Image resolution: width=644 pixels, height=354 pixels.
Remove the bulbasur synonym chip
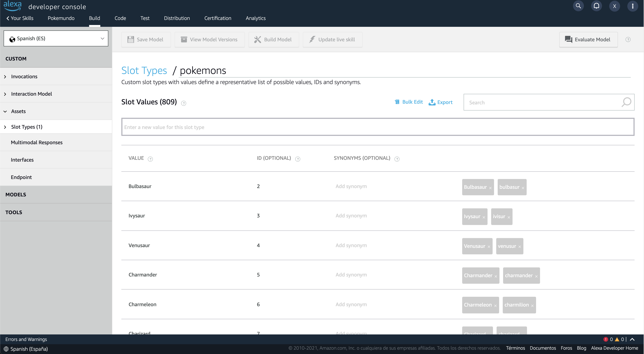523,188
